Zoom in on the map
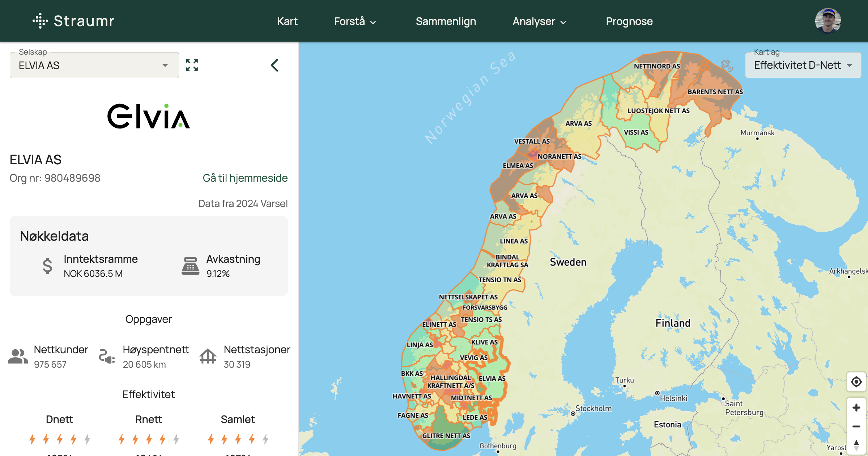868x456 pixels. click(x=856, y=408)
